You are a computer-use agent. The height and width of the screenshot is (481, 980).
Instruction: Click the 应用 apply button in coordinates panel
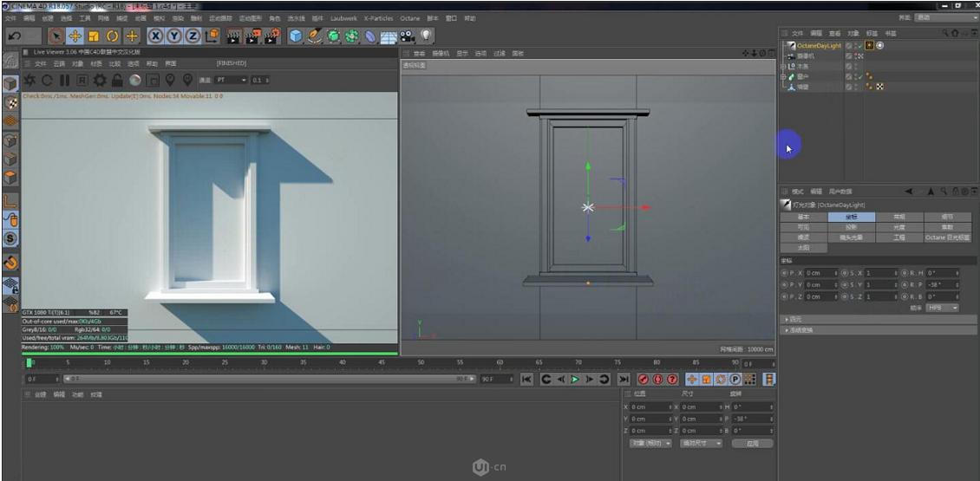(753, 443)
